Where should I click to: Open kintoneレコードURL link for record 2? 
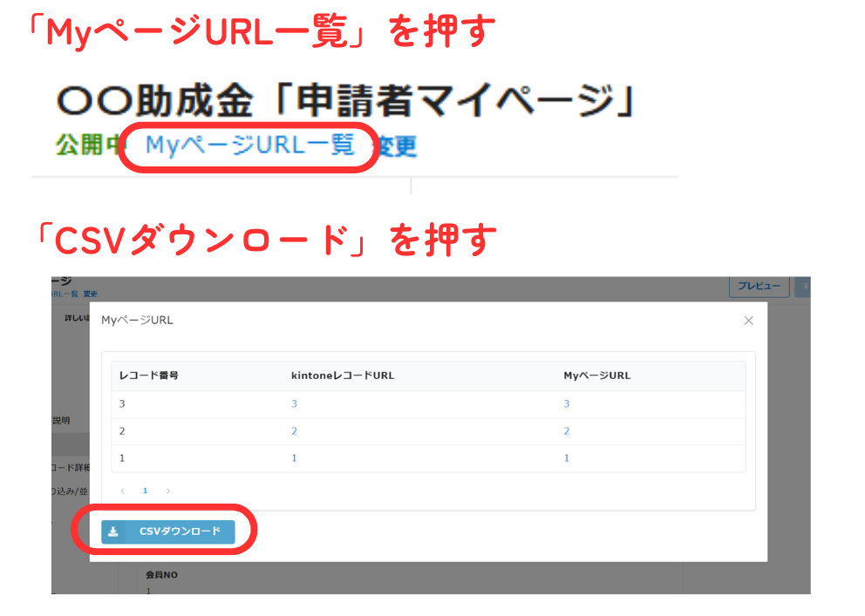click(294, 430)
